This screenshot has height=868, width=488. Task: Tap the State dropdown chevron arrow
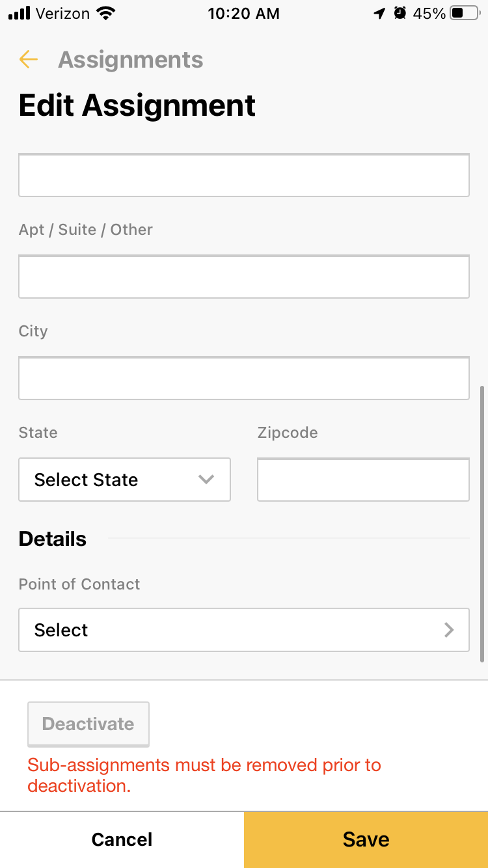pos(206,480)
